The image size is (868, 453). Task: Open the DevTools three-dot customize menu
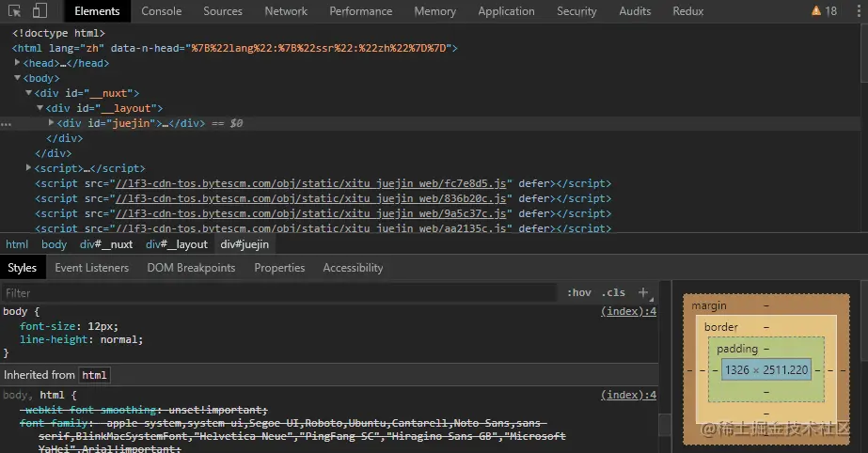point(859,11)
